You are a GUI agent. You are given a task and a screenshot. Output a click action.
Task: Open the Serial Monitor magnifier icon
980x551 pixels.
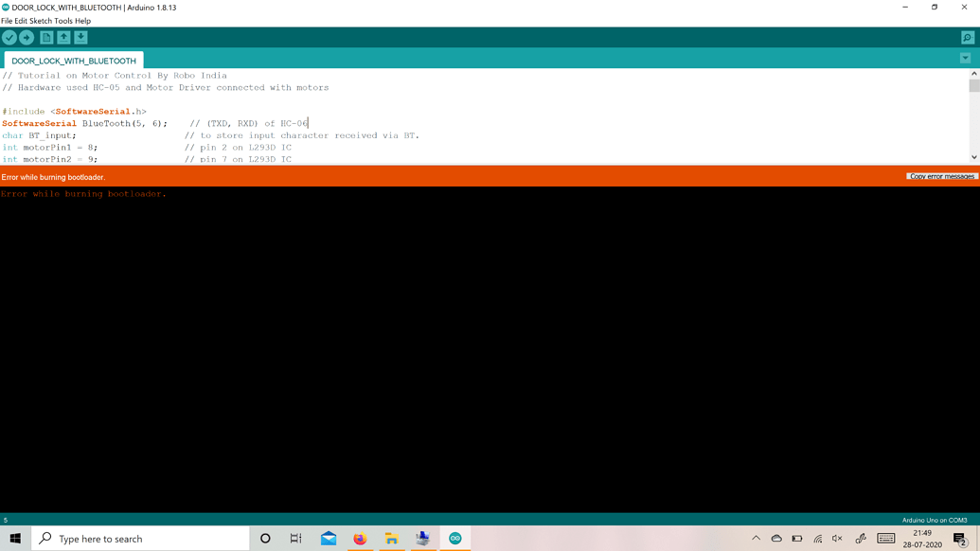(967, 37)
